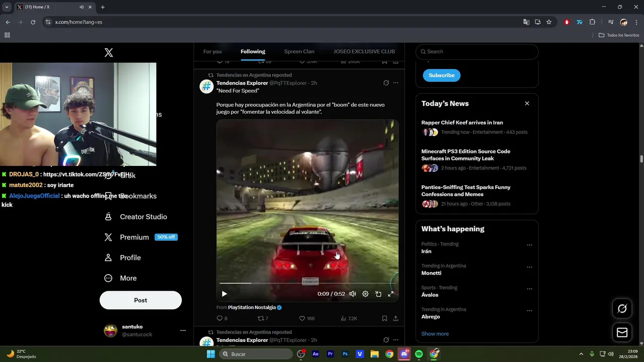The image size is (644, 362).
Task: Like the post with 166 likes
Action: 306,318
